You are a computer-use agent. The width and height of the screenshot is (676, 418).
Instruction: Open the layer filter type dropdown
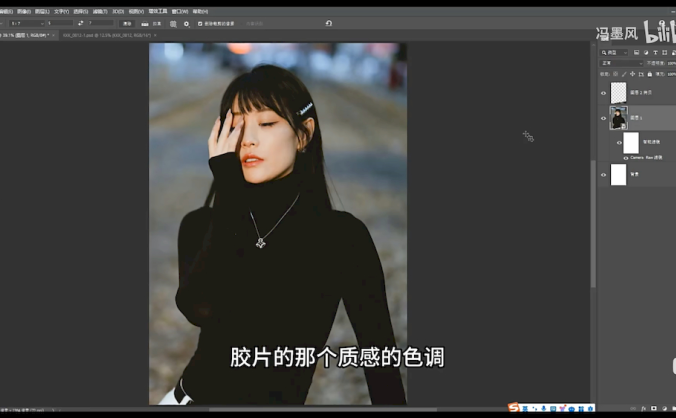pyautogui.click(x=615, y=53)
